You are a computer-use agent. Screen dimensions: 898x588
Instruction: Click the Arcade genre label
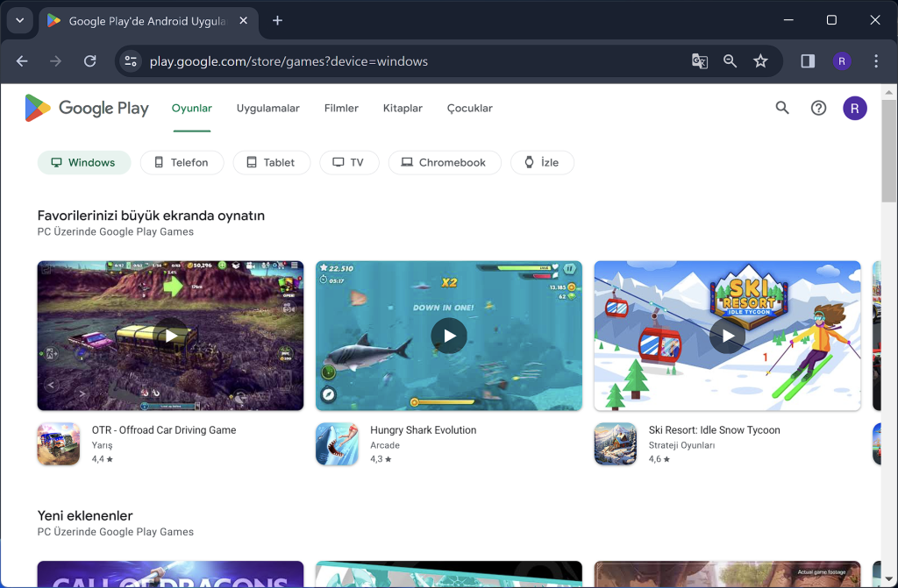(x=385, y=445)
